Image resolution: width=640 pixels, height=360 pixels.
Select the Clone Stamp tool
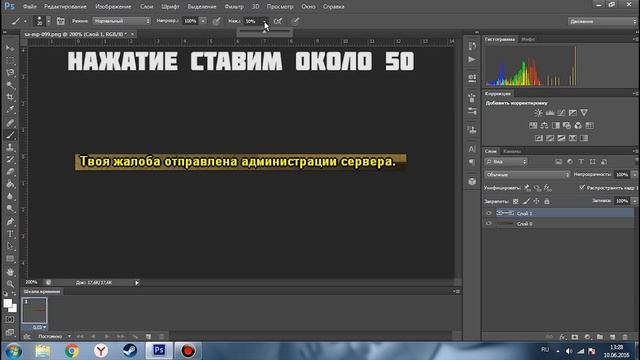[10, 147]
